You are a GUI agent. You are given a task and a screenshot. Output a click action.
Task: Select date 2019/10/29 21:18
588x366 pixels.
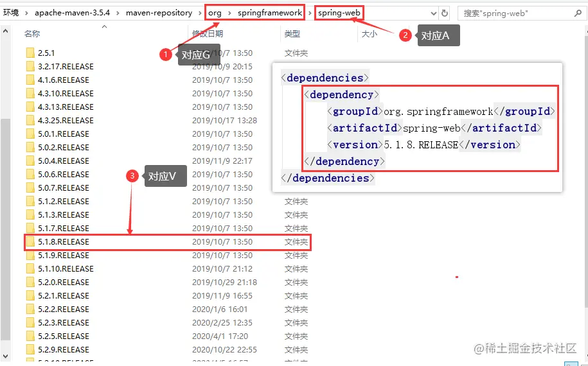tap(224, 283)
